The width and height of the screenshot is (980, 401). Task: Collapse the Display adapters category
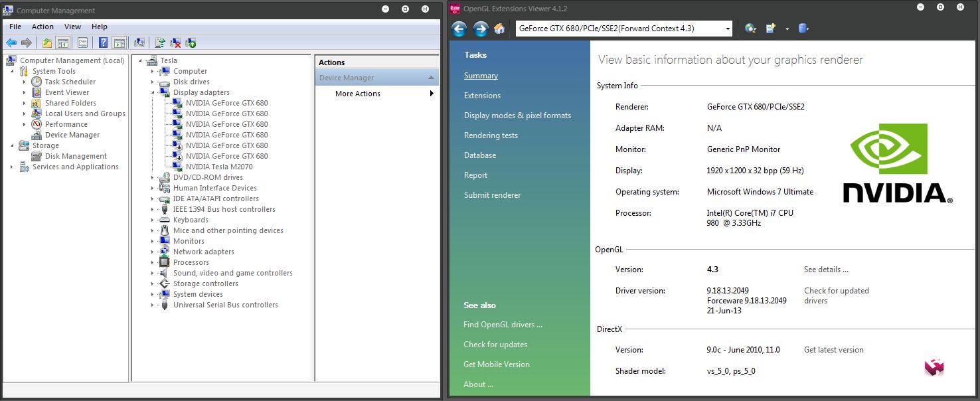click(x=153, y=92)
